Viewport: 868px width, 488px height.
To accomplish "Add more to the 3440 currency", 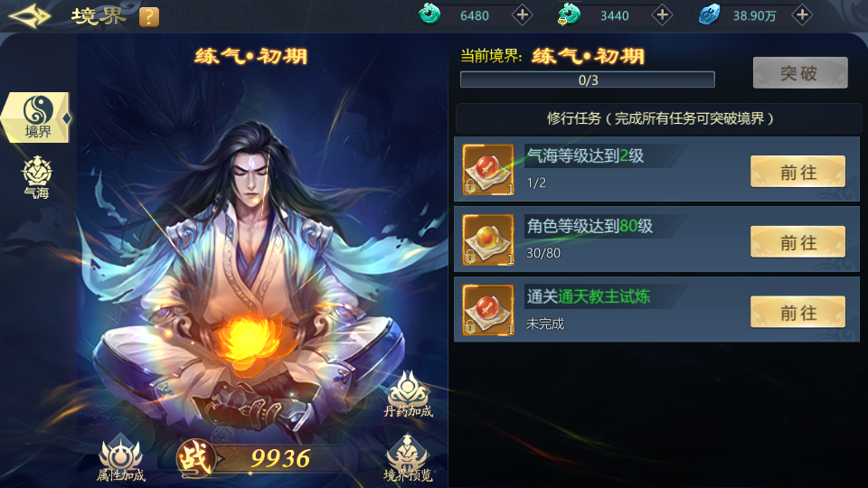I will pos(662,15).
